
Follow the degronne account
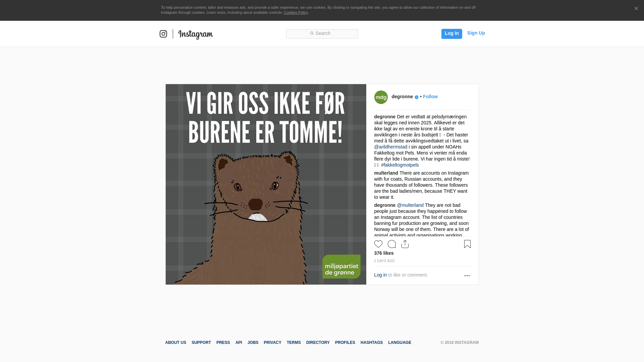point(430,97)
